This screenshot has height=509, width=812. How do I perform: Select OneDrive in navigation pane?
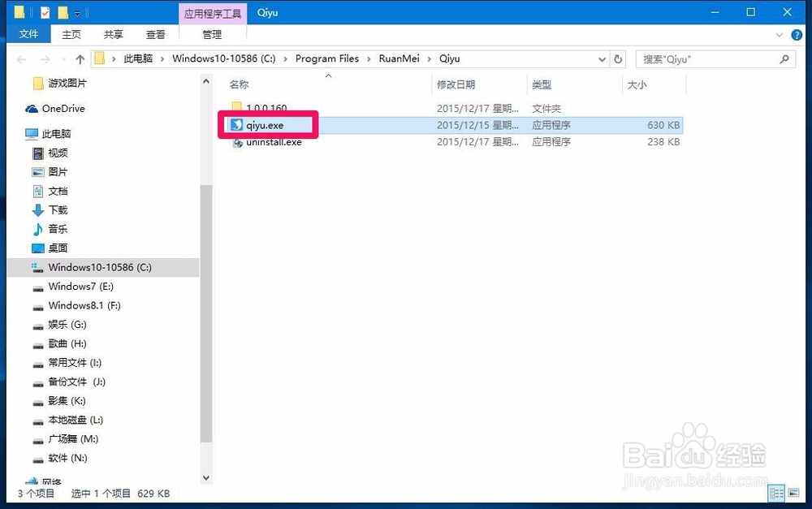click(x=63, y=108)
